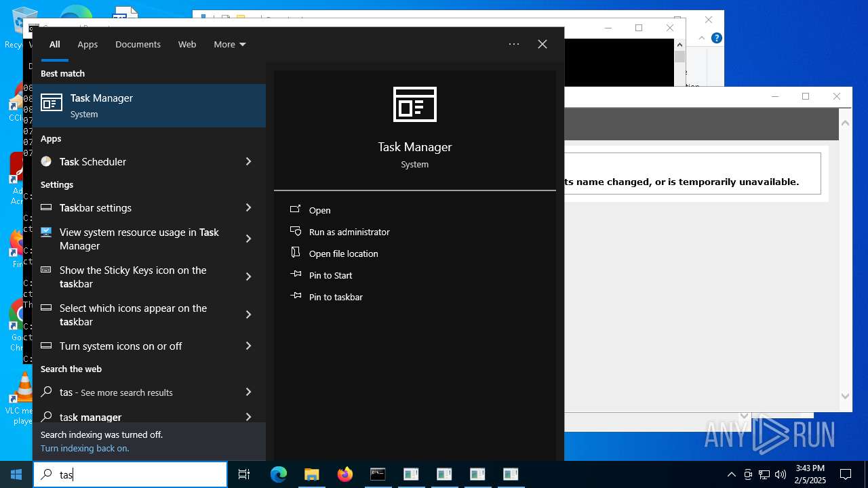The width and height of the screenshot is (868, 488).
Task: Launch Microsoft Edge from the taskbar
Action: tap(279, 474)
